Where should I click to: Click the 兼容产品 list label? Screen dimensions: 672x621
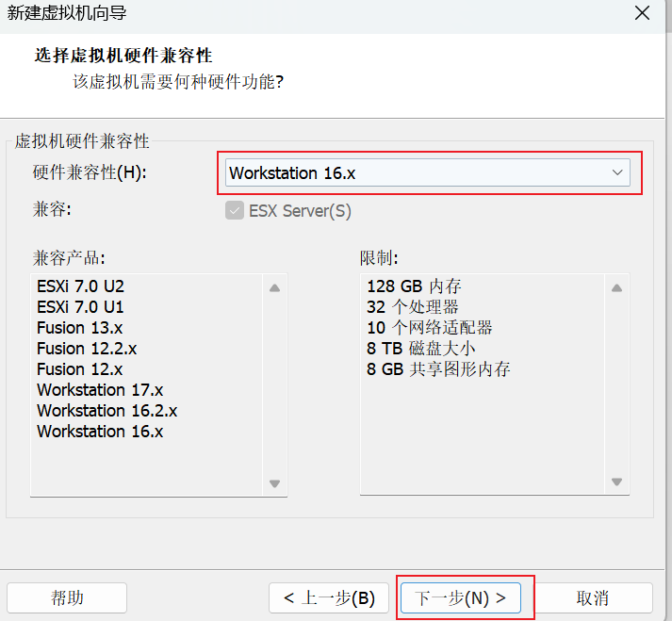[x=69, y=258]
